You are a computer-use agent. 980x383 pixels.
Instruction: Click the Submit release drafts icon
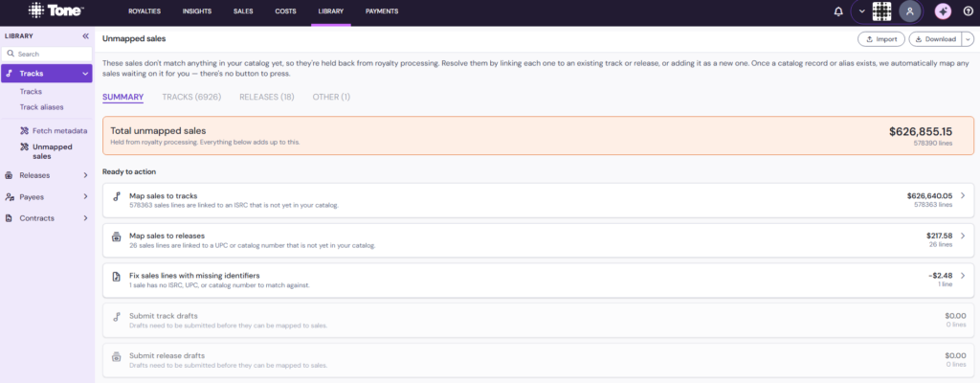(x=116, y=357)
